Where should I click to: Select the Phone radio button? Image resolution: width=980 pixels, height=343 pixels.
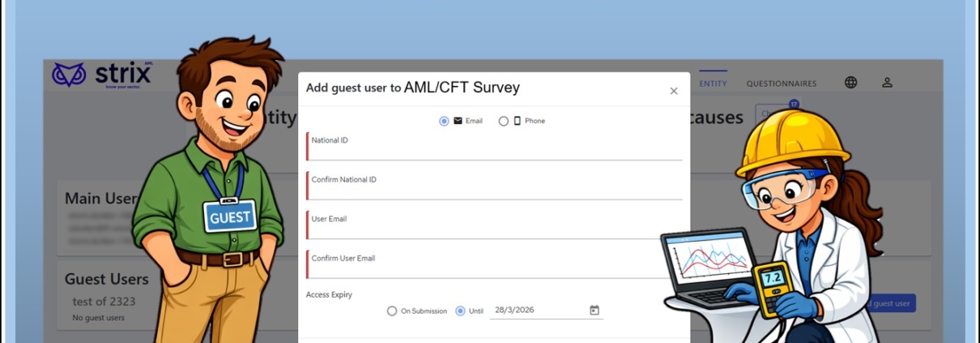click(x=504, y=121)
